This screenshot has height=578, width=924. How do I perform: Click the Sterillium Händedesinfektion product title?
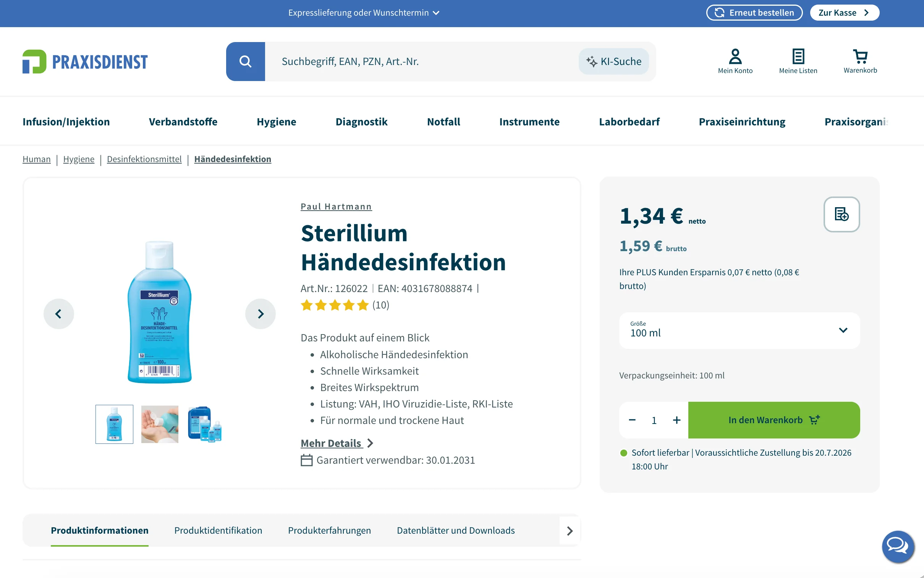pos(403,247)
